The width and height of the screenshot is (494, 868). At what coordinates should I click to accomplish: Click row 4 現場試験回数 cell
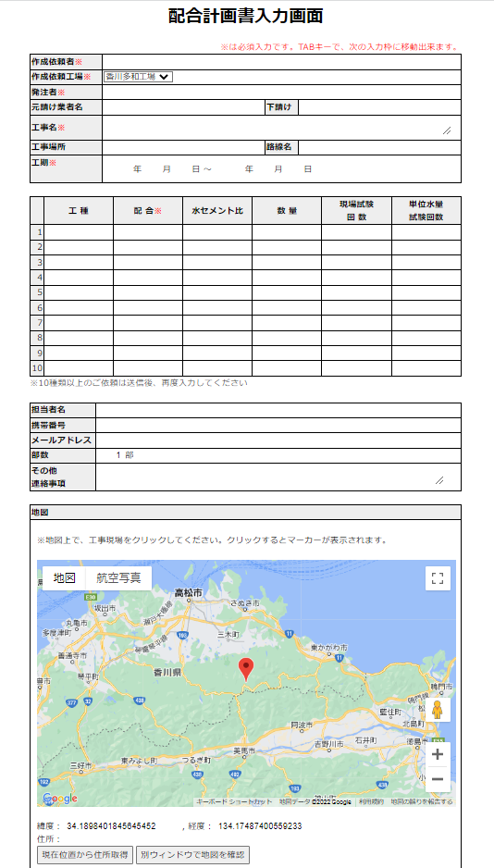[x=356, y=278]
